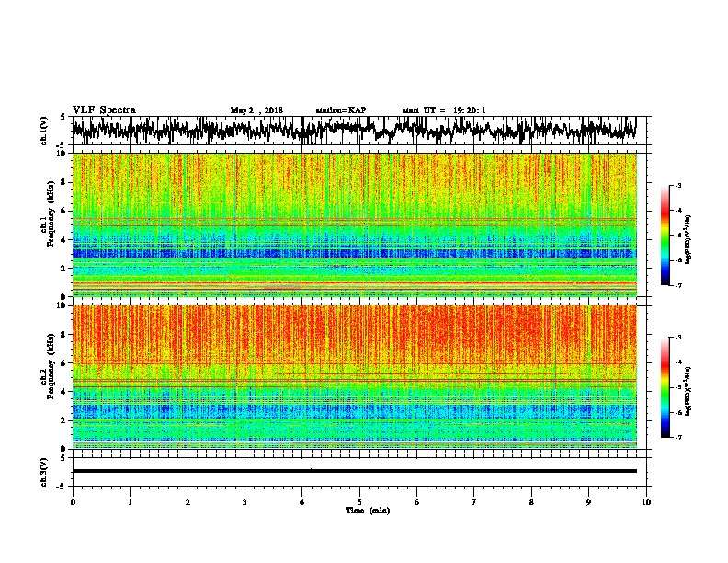Click the "3" tick on the time axis
The width and height of the screenshot is (728, 563).
245,502
